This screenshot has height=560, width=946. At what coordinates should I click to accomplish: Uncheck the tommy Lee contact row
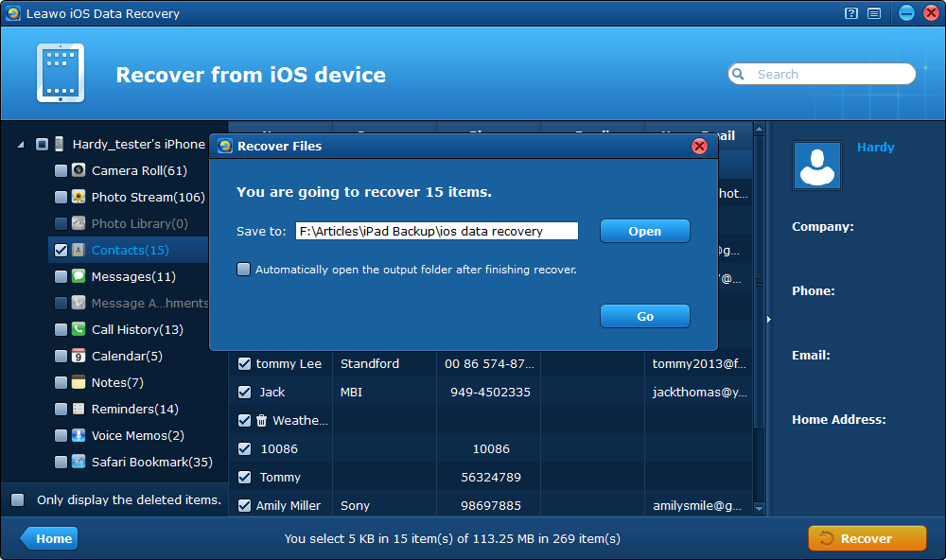[x=244, y=364]
